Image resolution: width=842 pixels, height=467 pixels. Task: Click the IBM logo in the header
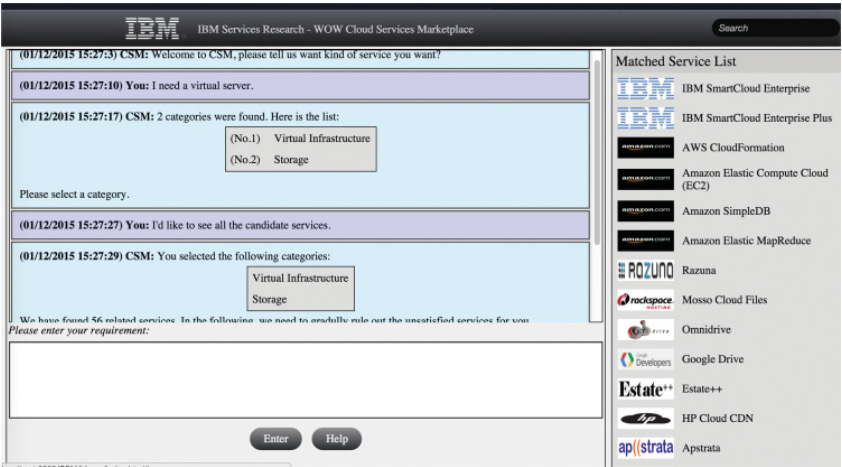(x=153, y=28)
